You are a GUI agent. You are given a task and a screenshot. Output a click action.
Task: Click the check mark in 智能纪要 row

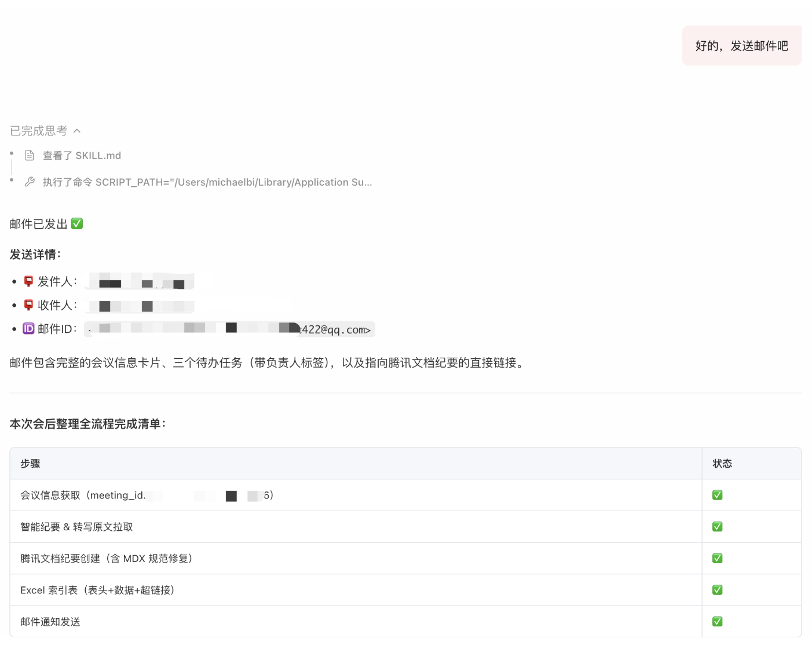718,527
